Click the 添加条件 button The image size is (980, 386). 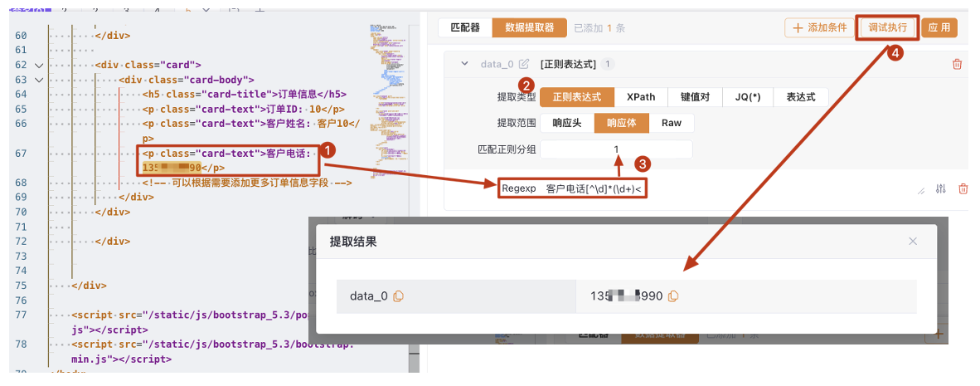tap(819, 27)
